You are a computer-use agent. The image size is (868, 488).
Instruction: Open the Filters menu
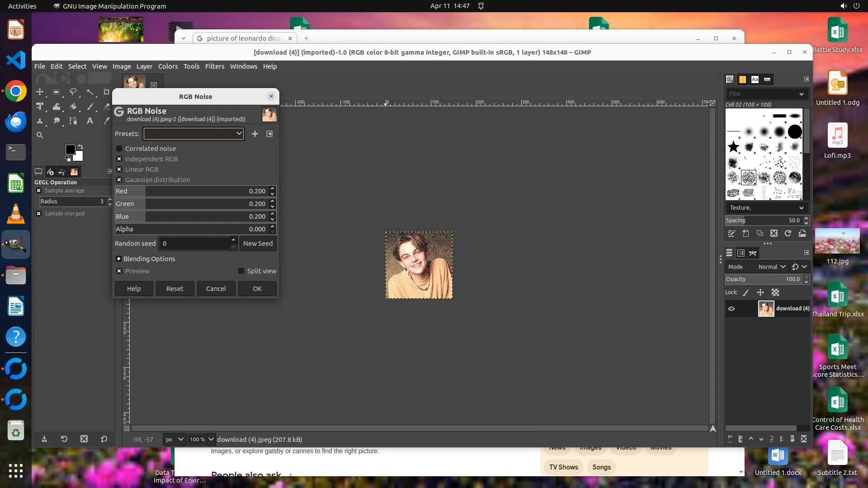pos(214,66)
